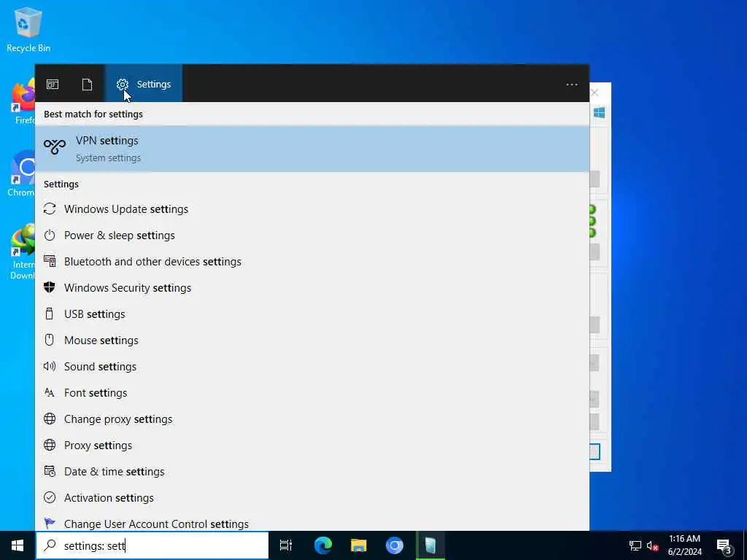The width and height of the screenshot is (747, 560).
Task: Click the User Account Control flag icon
Action: coord(50,524)
